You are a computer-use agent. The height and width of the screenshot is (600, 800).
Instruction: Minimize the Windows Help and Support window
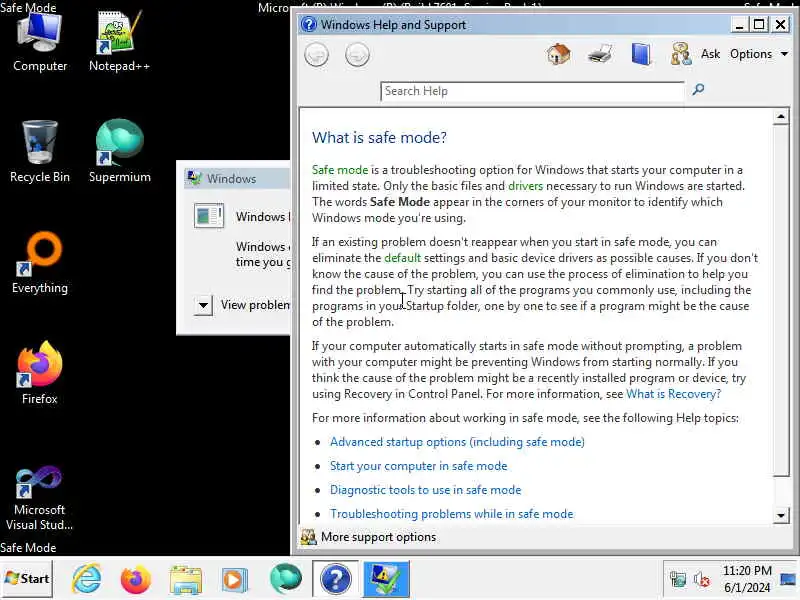[x=739, y=24]
